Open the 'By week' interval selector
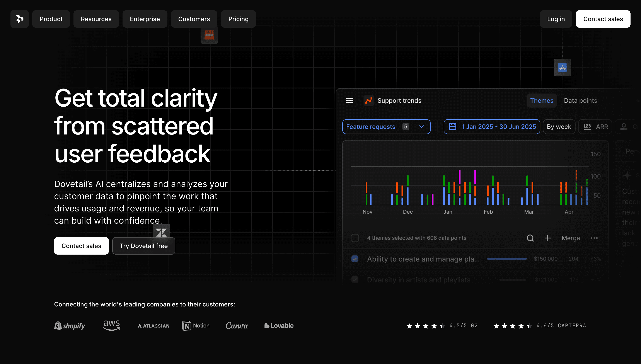 click(559, 126)
